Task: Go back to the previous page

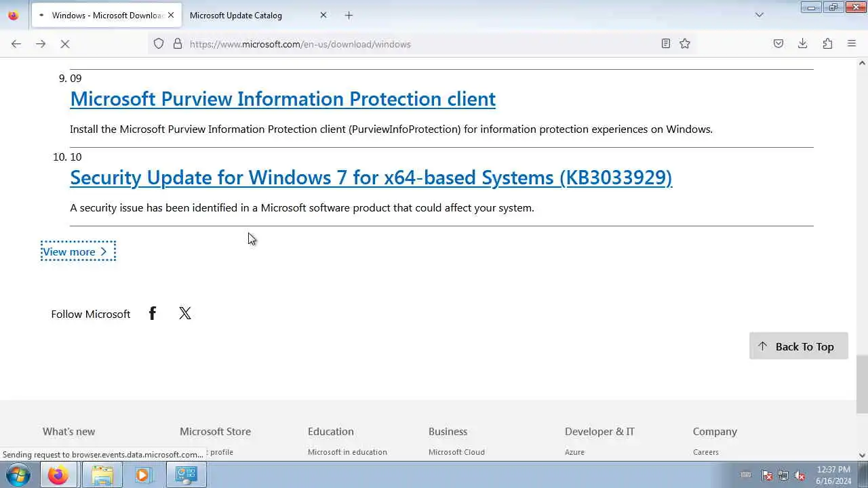Action: (16, 44)
